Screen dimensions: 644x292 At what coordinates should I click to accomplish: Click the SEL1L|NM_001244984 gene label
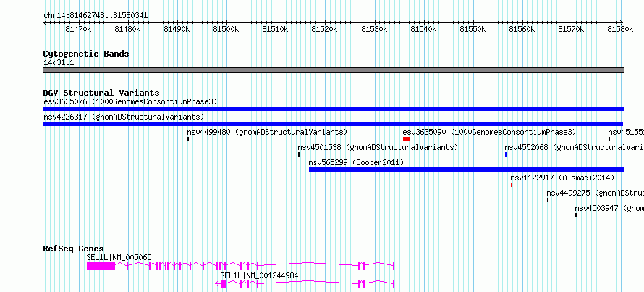(259, 275)
